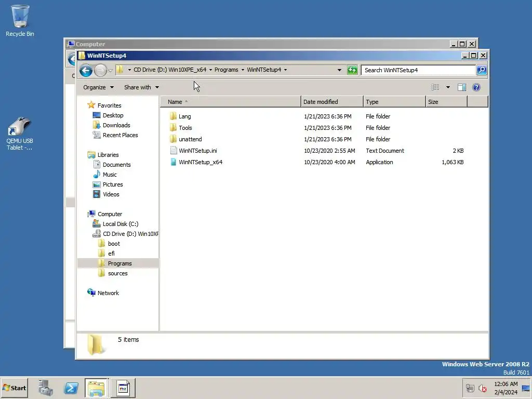
Task: Go back using the Back arrow button
Action: point(86,70)
